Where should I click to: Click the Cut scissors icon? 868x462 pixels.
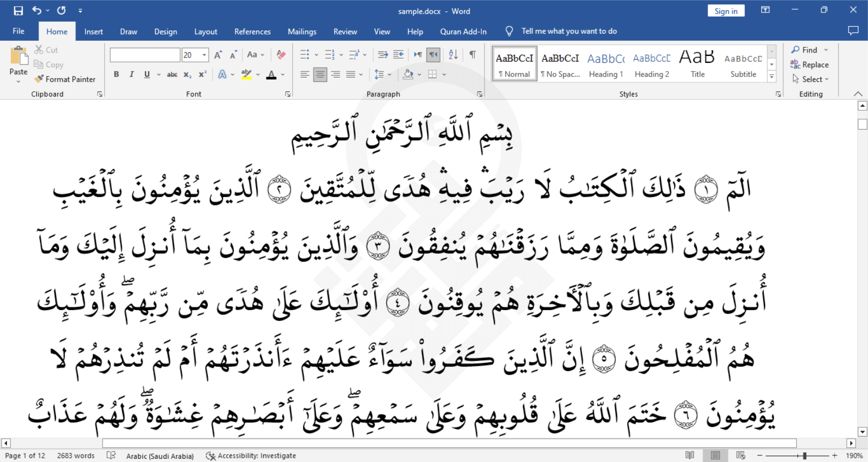(39, 49)
